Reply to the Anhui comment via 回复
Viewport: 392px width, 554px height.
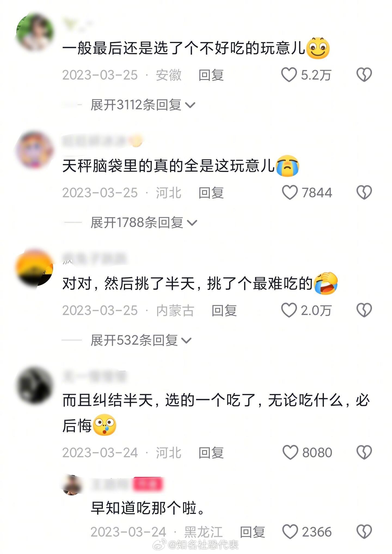coord(211,75)
